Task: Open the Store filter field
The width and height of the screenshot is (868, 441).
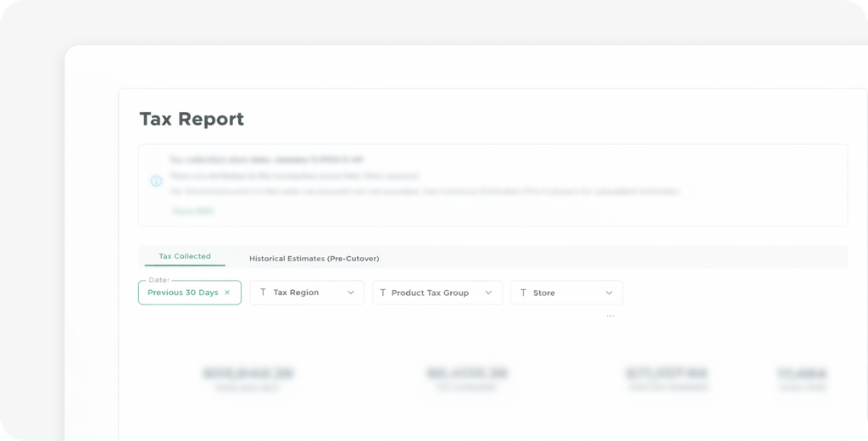Action: (566, 293)
